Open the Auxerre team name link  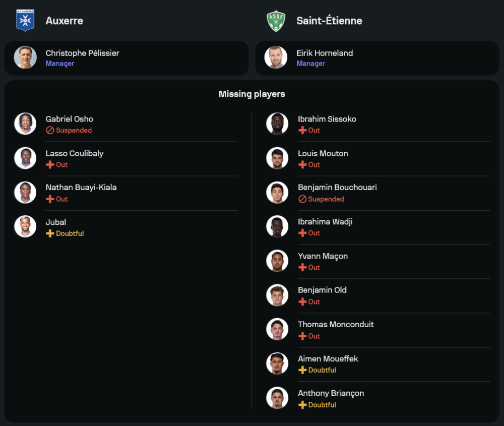64,21
